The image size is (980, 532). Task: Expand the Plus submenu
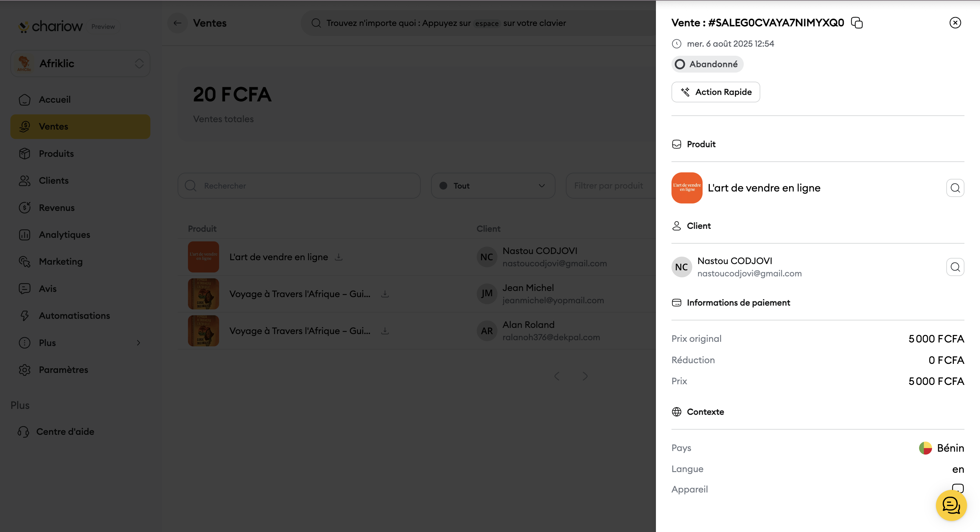[x=80, y=342]
